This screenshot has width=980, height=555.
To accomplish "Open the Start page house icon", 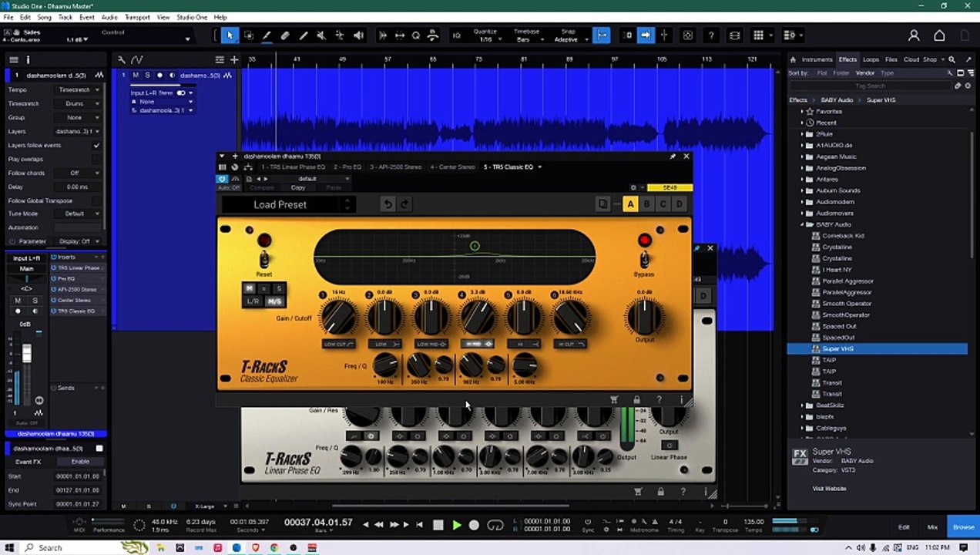I will pos(939,35).
